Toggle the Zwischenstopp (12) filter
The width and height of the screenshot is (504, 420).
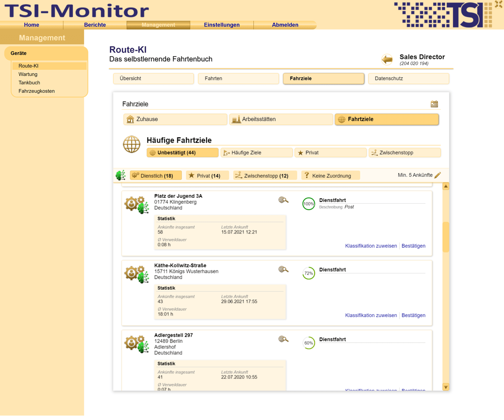coord(265,176)
